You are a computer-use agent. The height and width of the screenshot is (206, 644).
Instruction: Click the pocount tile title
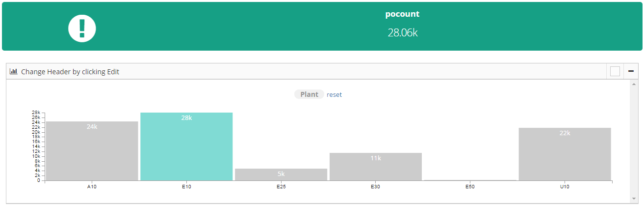click(x=402, y=14)
